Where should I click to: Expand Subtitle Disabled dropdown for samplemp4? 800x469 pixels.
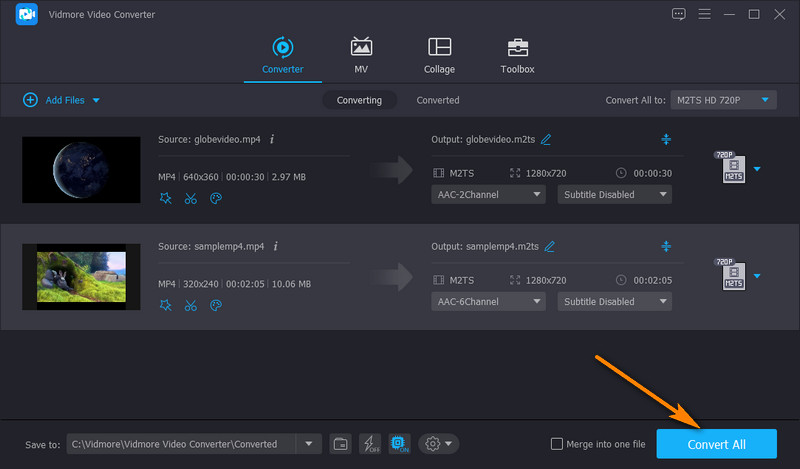pos(614,301)
